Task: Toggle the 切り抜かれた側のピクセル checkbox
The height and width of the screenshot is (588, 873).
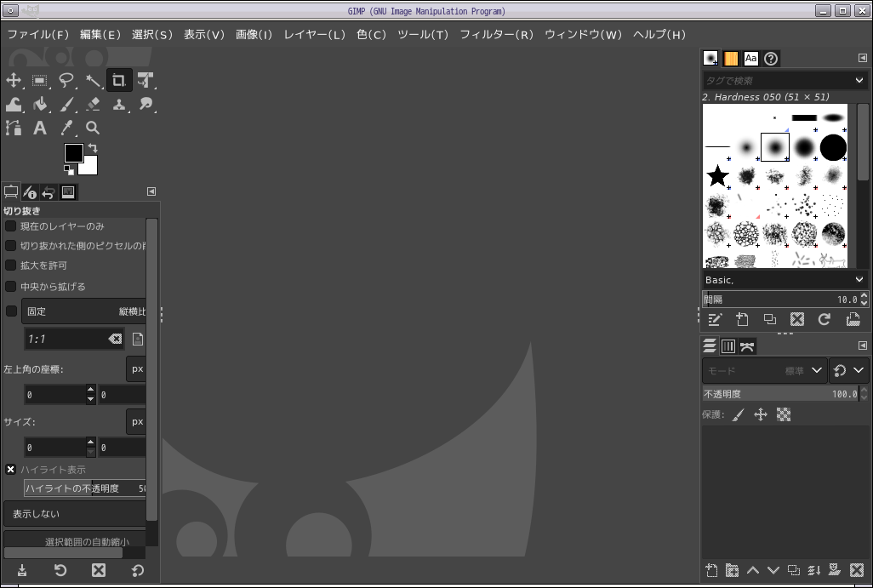Action: [10, 246]
